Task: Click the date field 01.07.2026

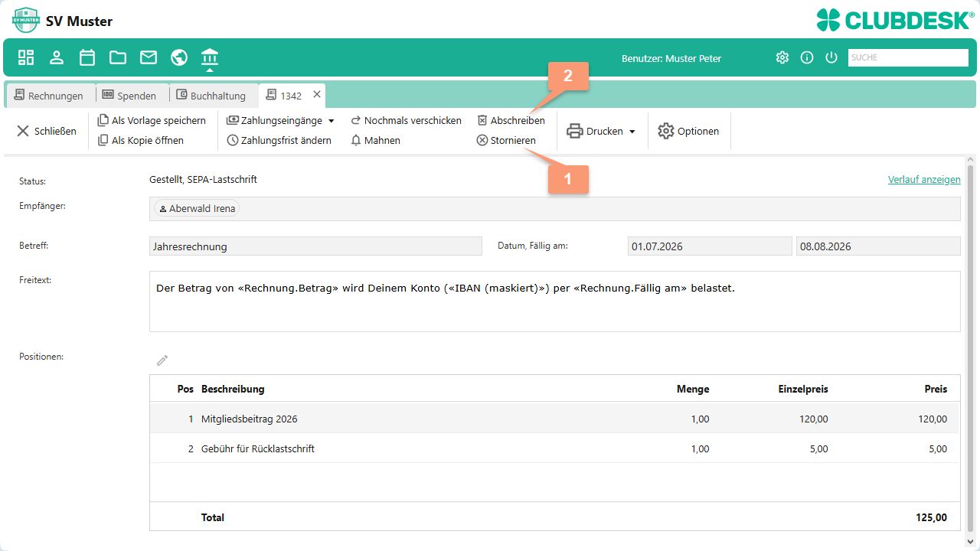Action: 710,246
